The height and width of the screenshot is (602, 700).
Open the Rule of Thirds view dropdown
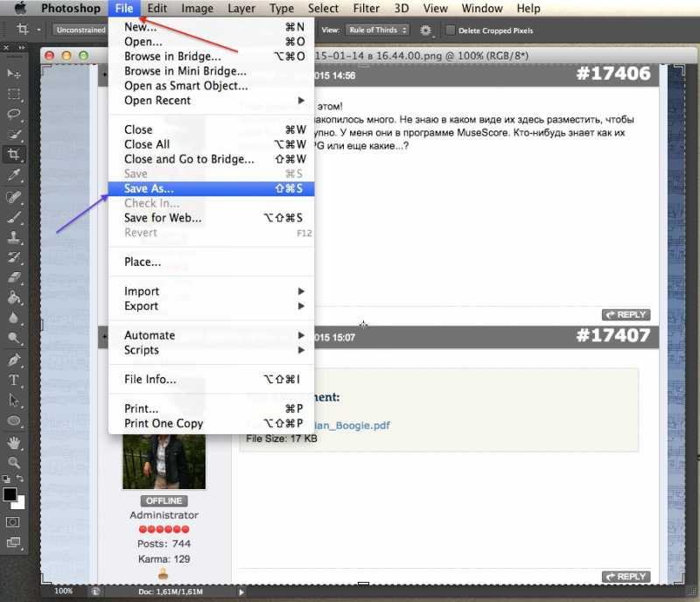tap(378, 30)
